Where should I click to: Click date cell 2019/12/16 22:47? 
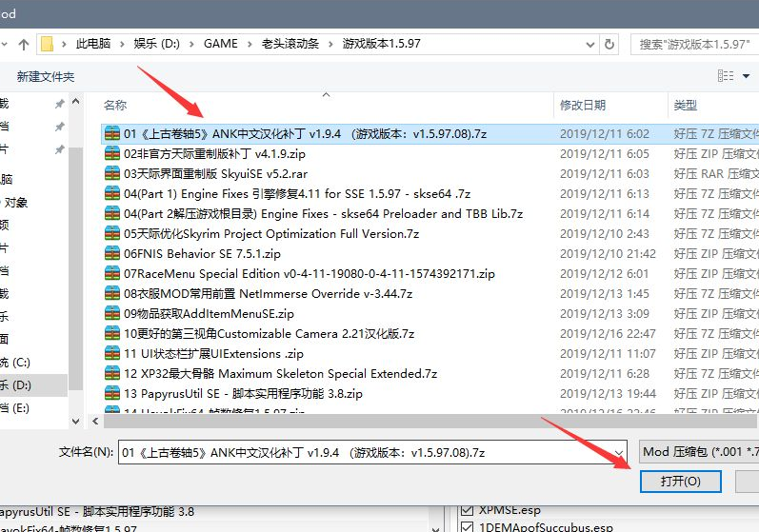[x=608, y=334]
